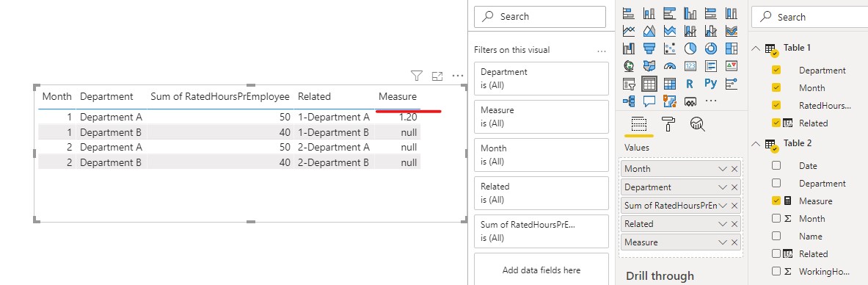This screenshot has height=285, width=868.
Task: Select the Stacked area chart visual
Action: tap(670, 31)
